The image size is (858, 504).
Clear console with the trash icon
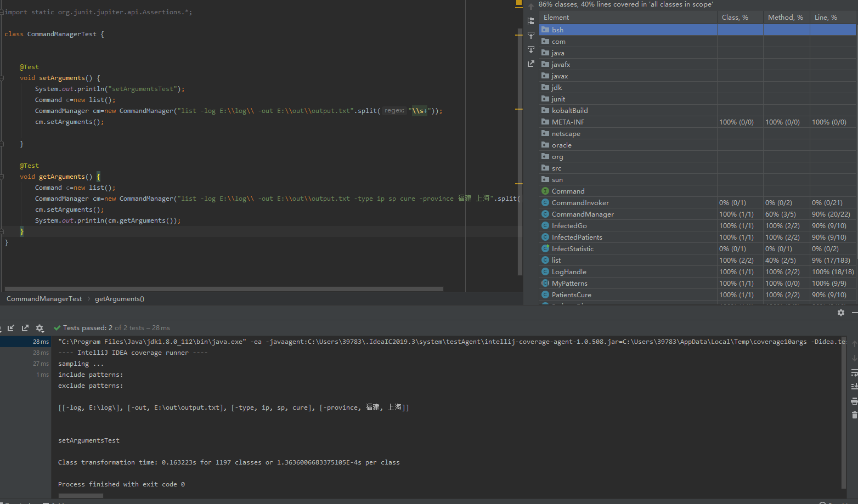854,415
